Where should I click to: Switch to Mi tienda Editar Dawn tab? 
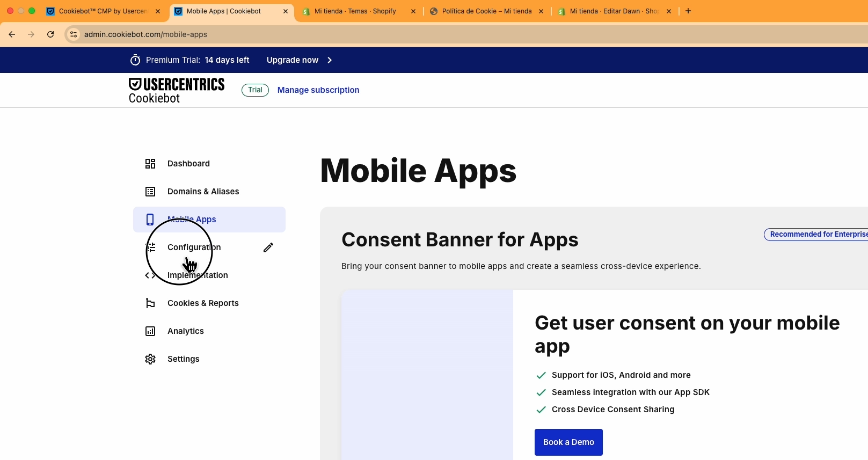pos(614,11)
